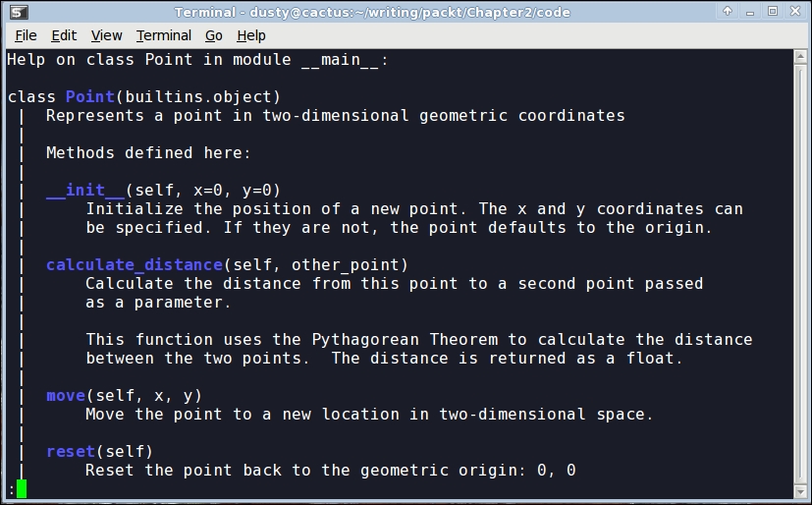Click the scrollbar up arrow

(x=800, y=56)
